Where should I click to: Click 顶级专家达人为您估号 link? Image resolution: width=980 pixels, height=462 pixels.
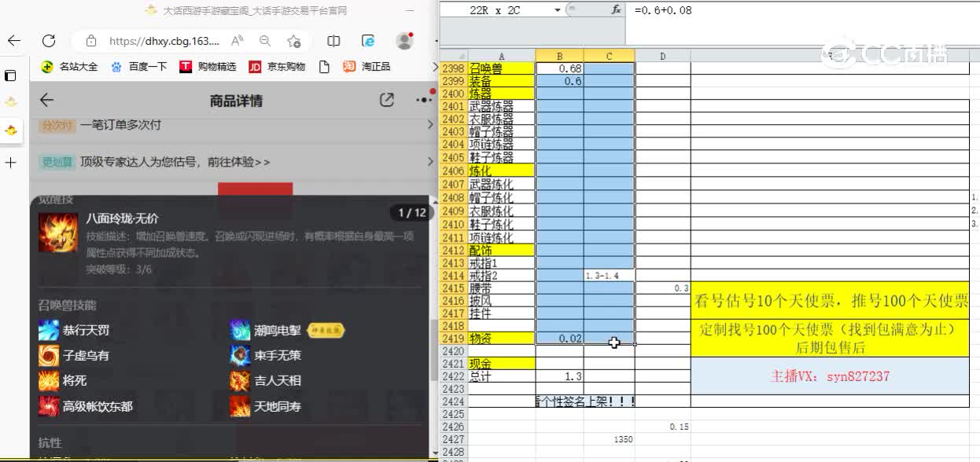click(x=175, y=162)
